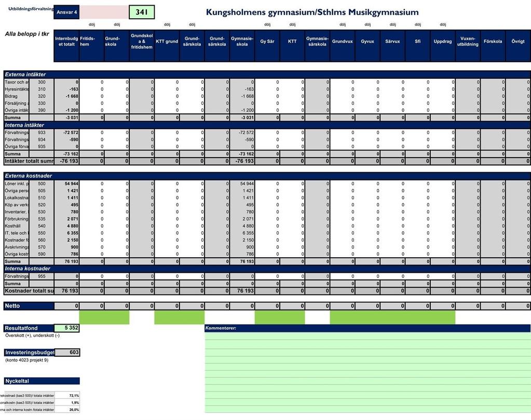Select account code 955 in Förvaltnings row
This screenshot has width=531, height=420.
click(42, 276)
